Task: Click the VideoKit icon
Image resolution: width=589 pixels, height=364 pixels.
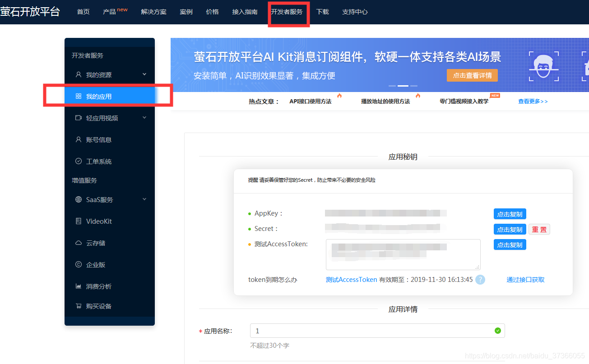Action: pyautogui.click(x=79, y=221)
